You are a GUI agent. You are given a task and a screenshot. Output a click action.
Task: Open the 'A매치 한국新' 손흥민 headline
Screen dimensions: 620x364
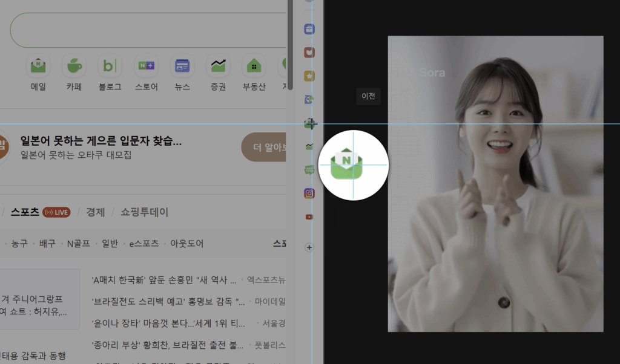point(163,280)
